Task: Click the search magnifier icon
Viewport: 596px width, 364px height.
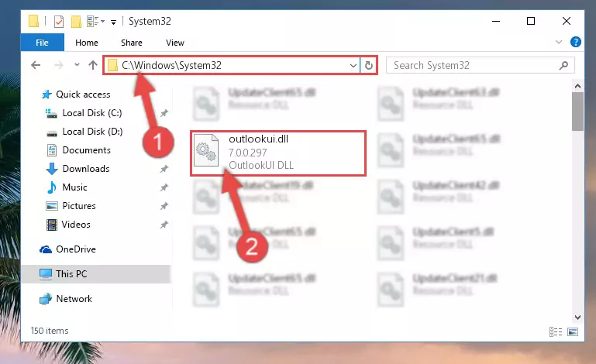Action: (563, 65)
